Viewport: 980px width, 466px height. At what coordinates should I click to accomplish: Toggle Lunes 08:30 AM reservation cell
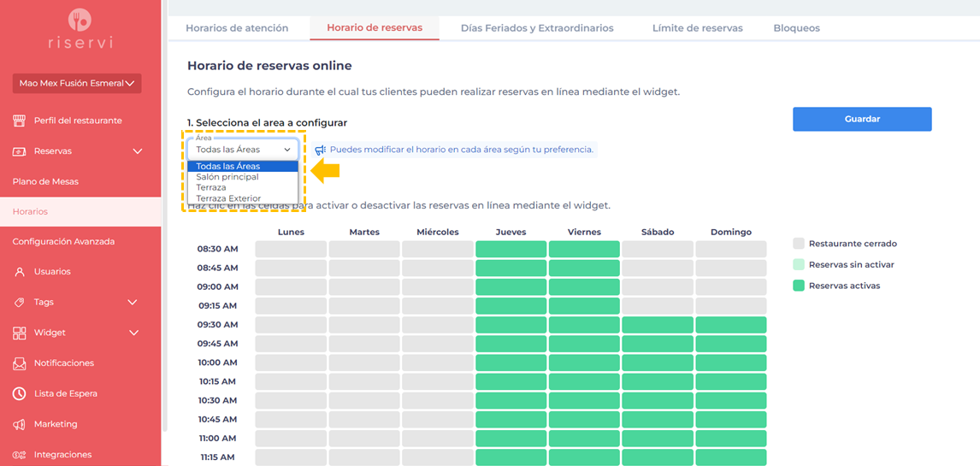pos(291,249)
